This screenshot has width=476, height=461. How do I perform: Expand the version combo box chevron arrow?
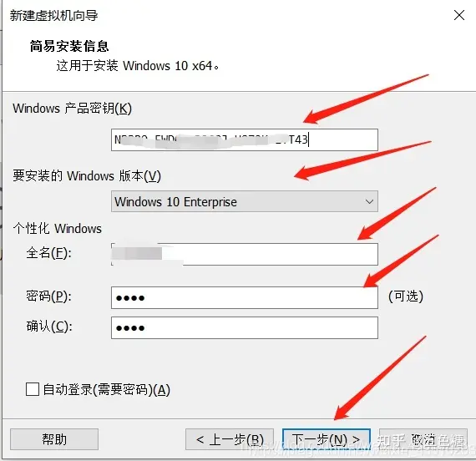(x=369, y=201)
